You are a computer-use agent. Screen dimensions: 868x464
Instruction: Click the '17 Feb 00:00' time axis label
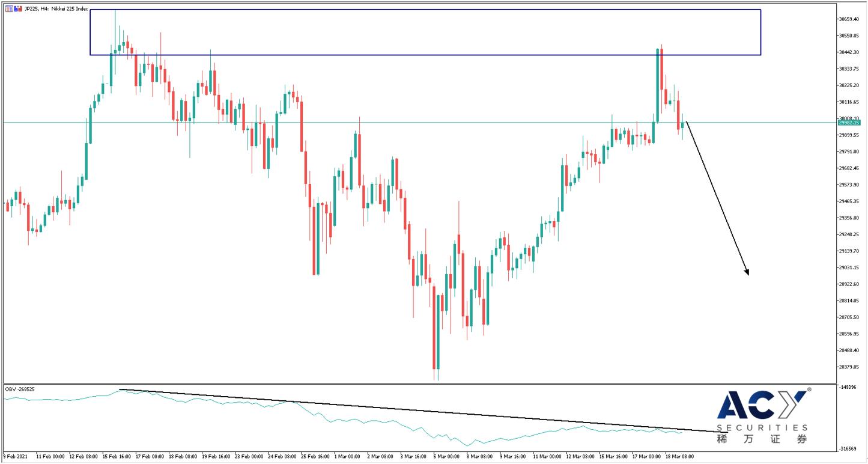point(150,456)
